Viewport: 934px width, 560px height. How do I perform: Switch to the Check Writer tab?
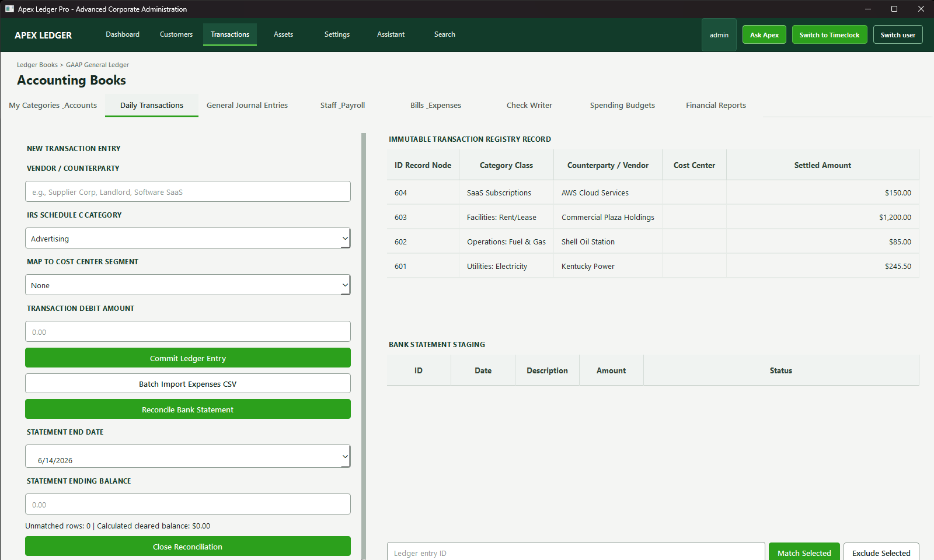pos(529,106)
